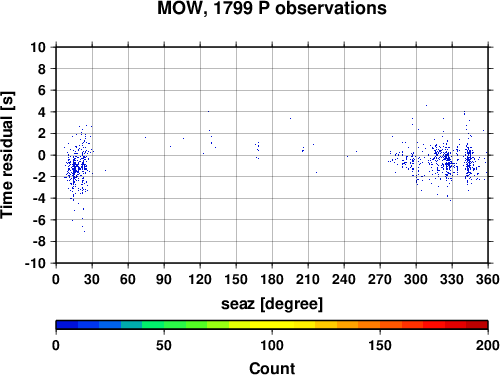Screen dimensions: 500x375
Task: Click the plot title 'MOW, 1799 P observations'
Action: (272, 8)
